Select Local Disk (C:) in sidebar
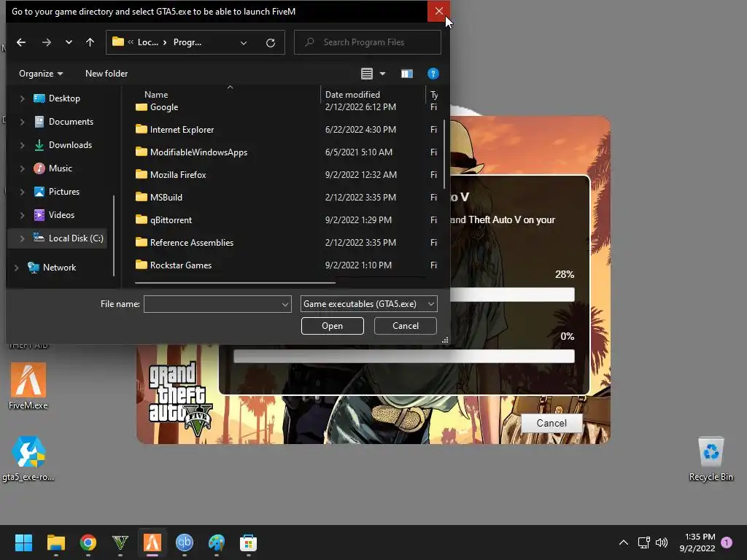747x560 pixels. (x=68, y=238)
